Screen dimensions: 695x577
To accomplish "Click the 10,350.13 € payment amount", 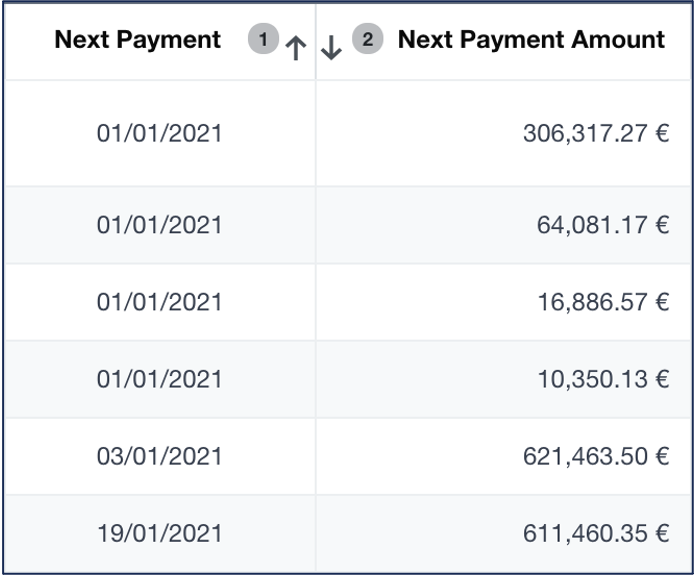I will click(x=602, y=379).
